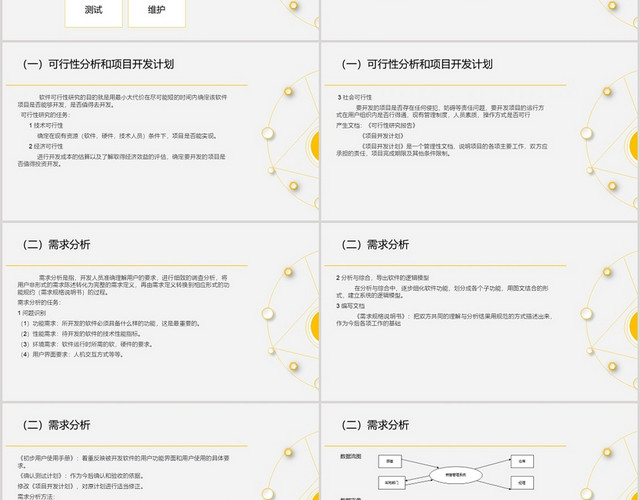
Task: Select line '(2) 性能需求'
Action: [x=81, y=334]
